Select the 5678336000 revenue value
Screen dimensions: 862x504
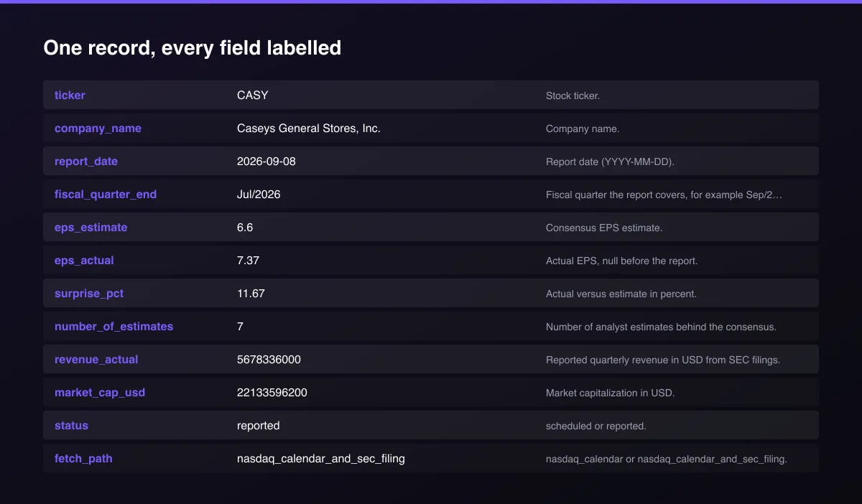269,360
